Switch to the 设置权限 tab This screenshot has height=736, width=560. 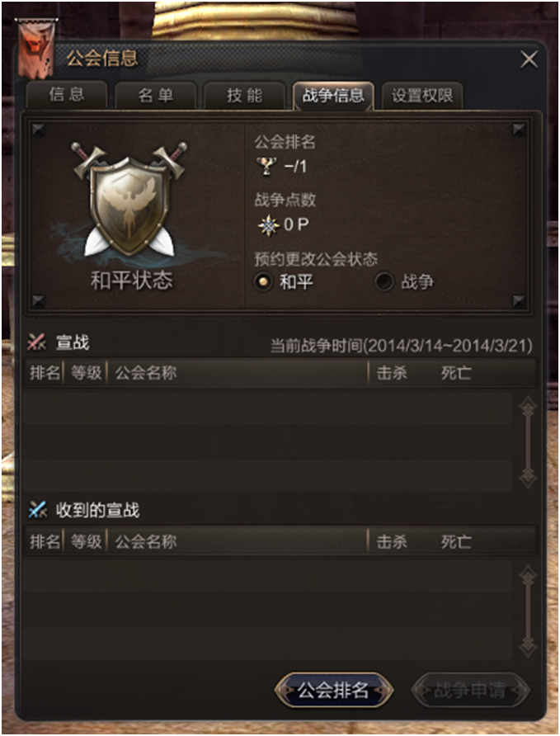[422, 95]
